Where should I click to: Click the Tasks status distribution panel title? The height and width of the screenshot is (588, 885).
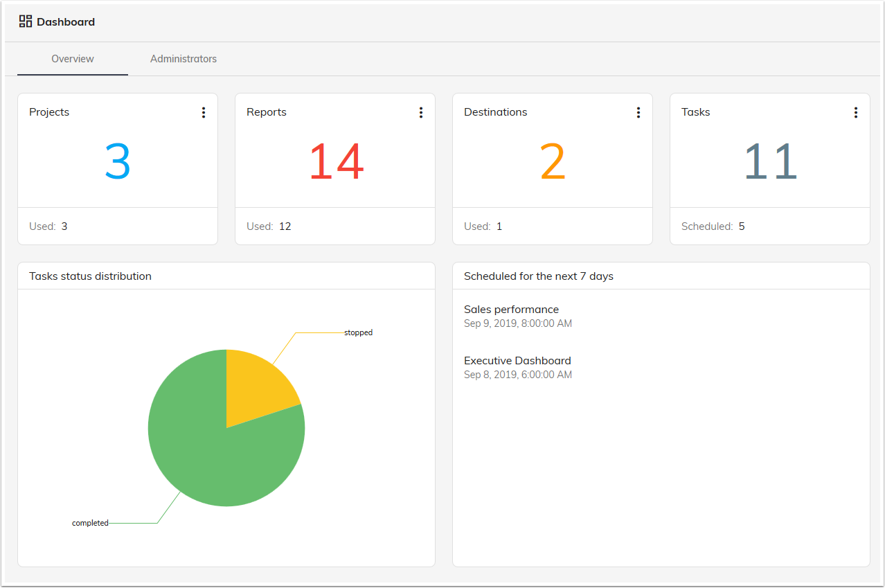[91, 276]
